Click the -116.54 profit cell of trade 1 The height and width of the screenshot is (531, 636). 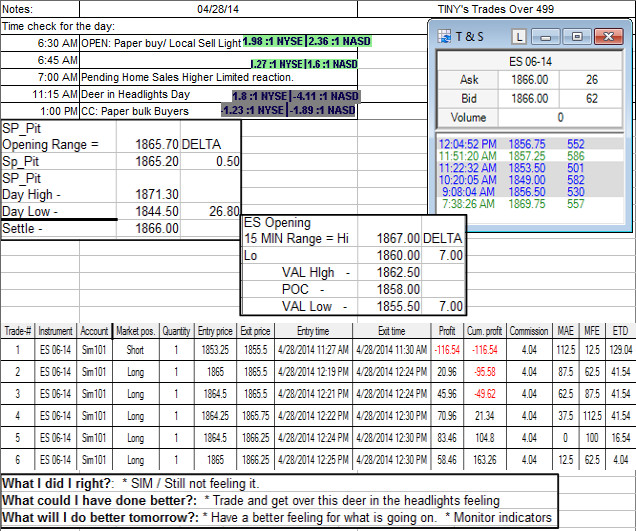[447, 350]
